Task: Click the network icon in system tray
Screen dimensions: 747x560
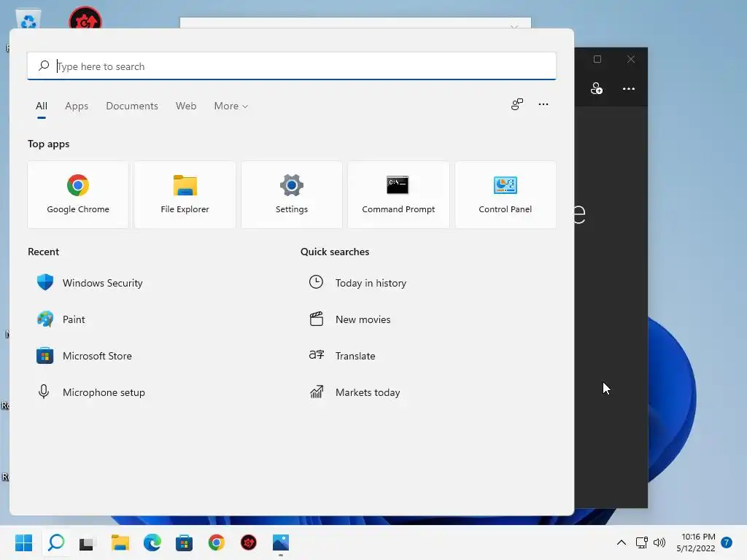Action: pos(642,542)
